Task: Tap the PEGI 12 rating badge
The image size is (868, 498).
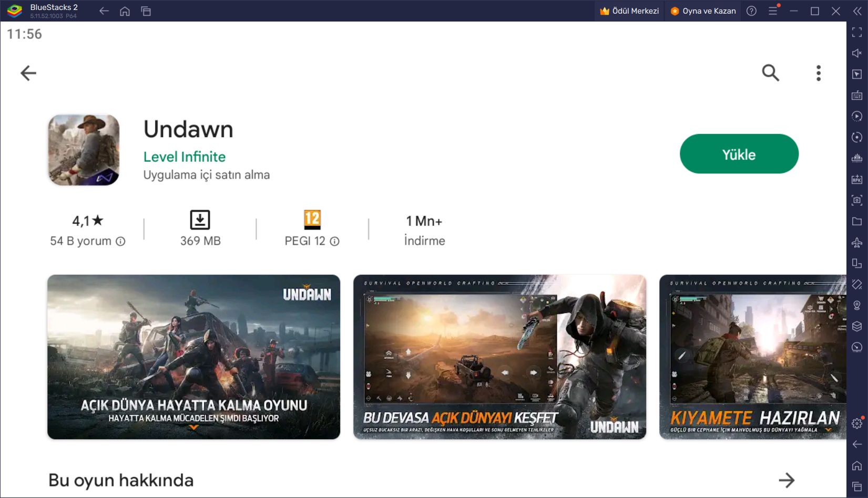Action: point(312,220)
